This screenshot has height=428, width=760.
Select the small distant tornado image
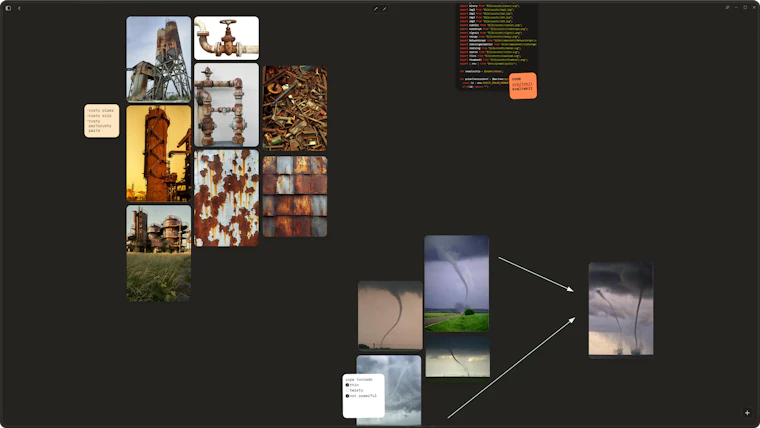pyautogui.click(x=458, y=357)
